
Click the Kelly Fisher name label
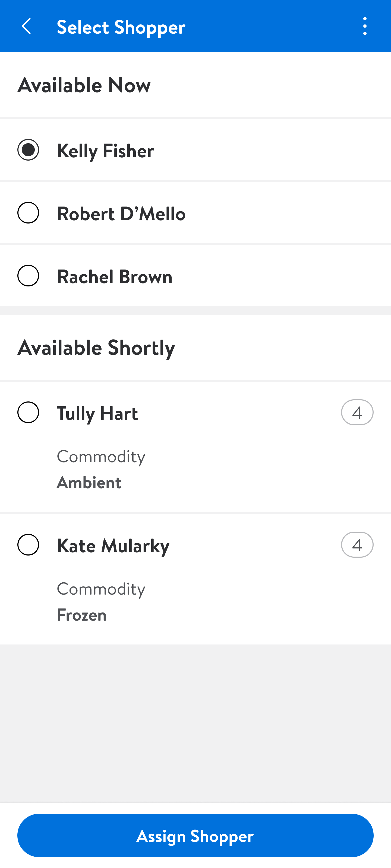click(106, 151)
